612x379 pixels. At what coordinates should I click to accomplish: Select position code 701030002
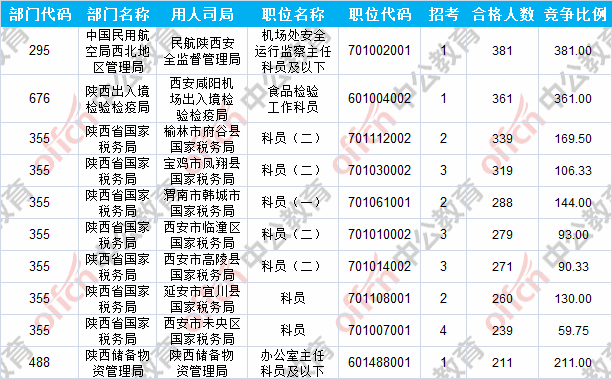coord(379,171)
